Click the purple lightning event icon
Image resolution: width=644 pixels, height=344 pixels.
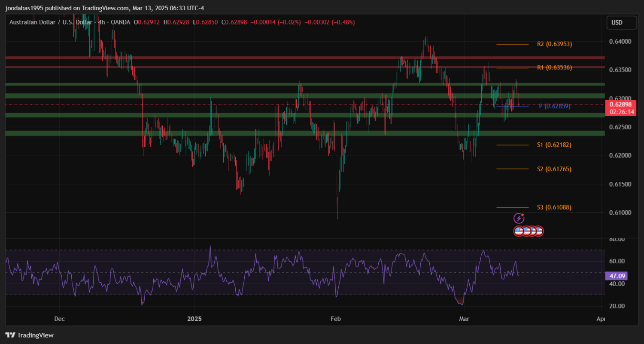[x=519, y=218]
